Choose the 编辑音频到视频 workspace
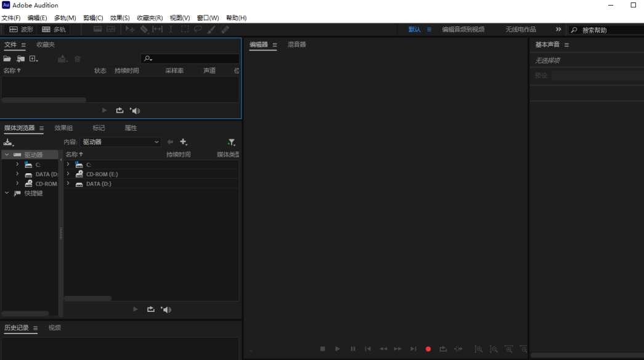Viewport: 644px width, 360px height. point(463,29)
